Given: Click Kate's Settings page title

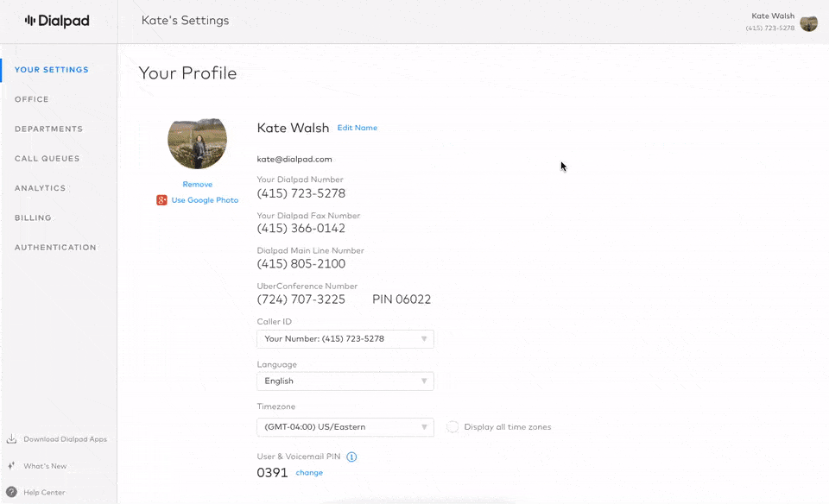Looking at the screenshot, I should coord(185,21).
